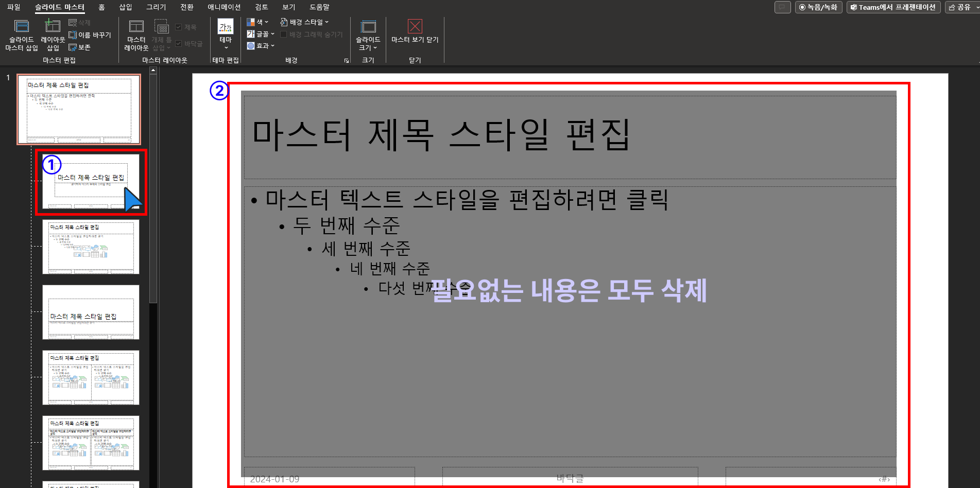The height and width of the screenshot is (488, 980).
Task: Click the date placeholder 2024-01-09
Action: (x=330, y=478)
